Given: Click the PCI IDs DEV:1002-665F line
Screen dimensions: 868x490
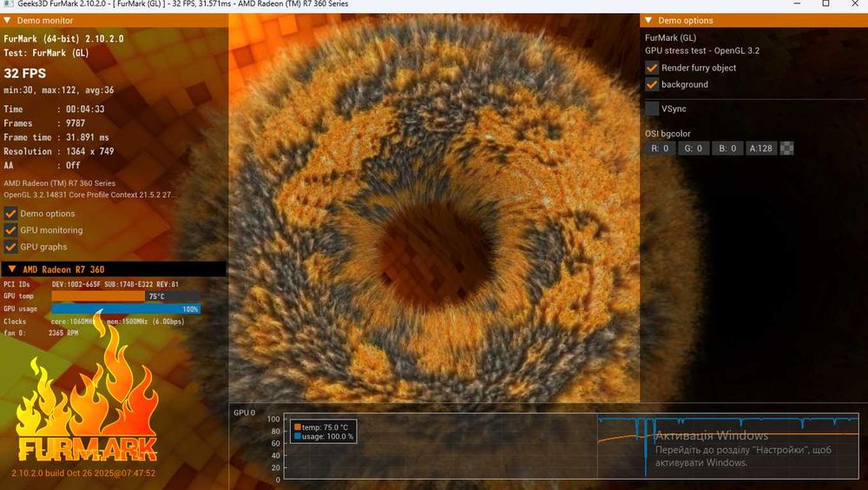Looking at the screenshot, I should pos(91,284).
